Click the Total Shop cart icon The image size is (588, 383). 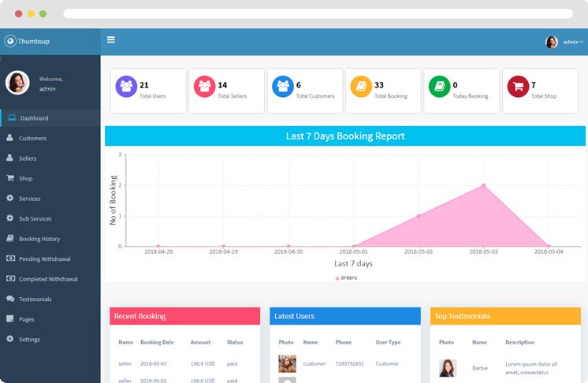(517, 87)
